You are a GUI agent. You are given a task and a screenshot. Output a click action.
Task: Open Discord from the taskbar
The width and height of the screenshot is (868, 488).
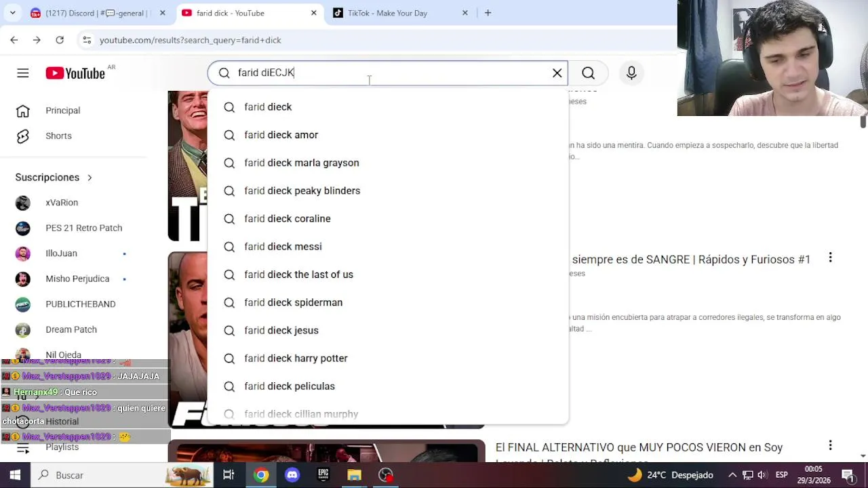[x=292, y=475]
